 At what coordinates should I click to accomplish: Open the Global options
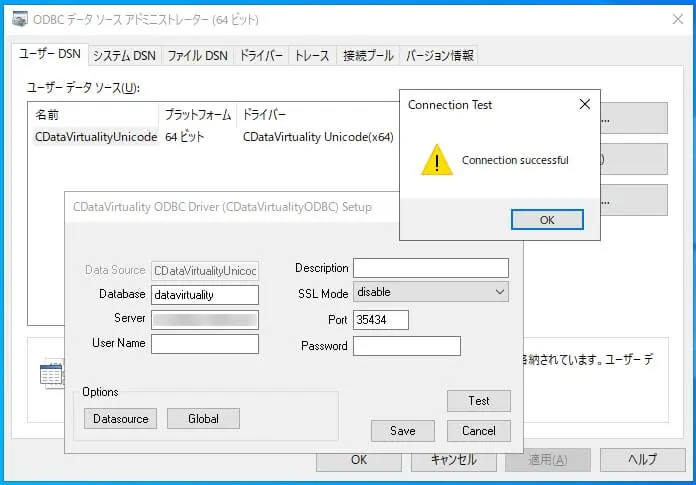[203, 418]
